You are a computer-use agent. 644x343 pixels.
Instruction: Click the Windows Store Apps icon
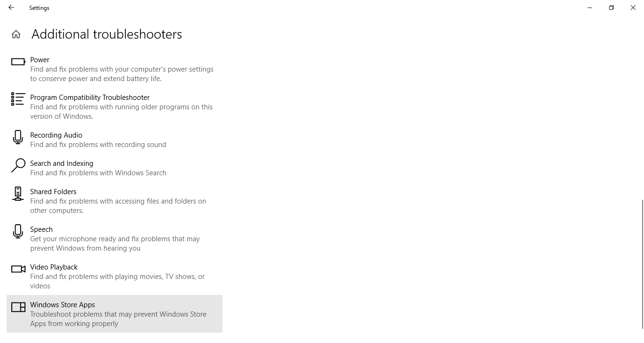[18, 307]
